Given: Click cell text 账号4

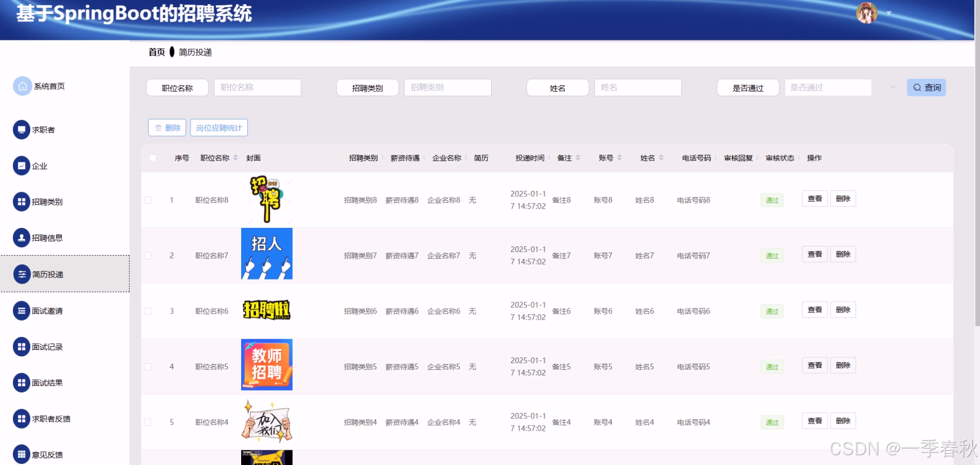Looking at the screenshot, I should point(603,422).
